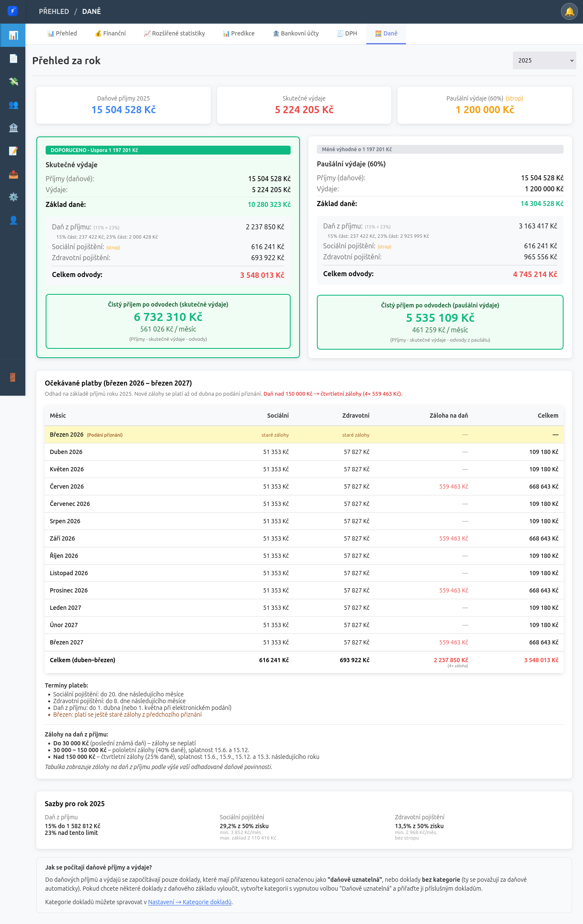The image size is (583, 924).
Task: Open the document page icon in sidebar
Action: click(13, 58)
